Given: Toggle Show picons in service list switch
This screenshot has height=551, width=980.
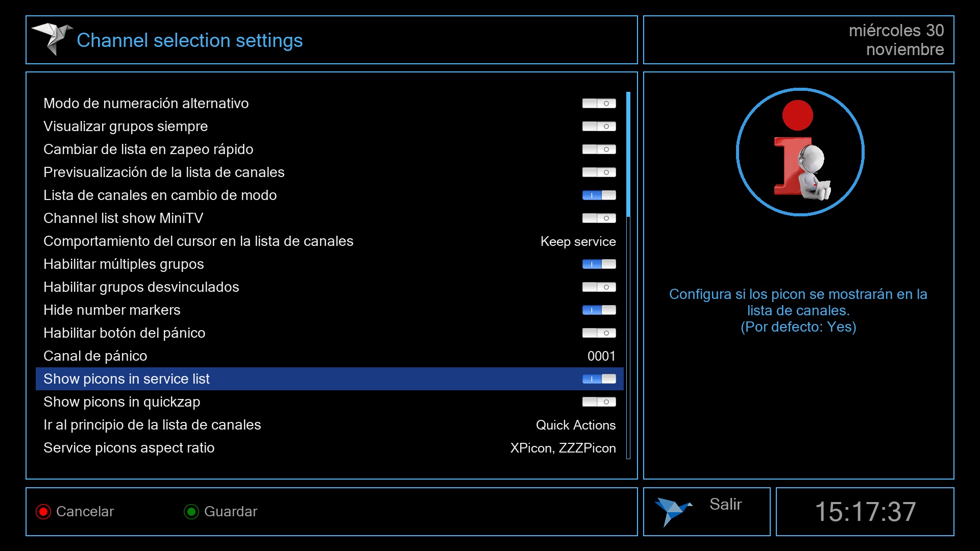Looking at the screenshot, I should click(599, 379).
